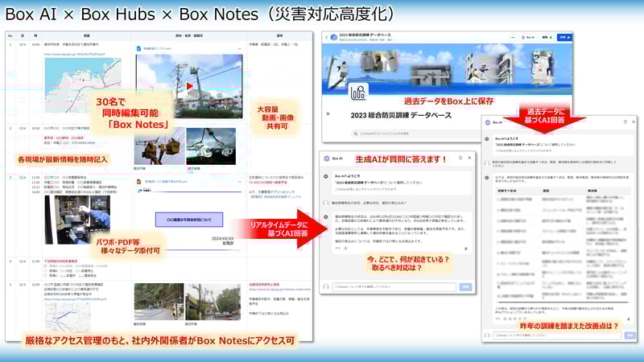Image resolution: width=644 pixels, height=362 pixels.
Task: Click the small hub icon beside the header title
Action: point(334,37)
